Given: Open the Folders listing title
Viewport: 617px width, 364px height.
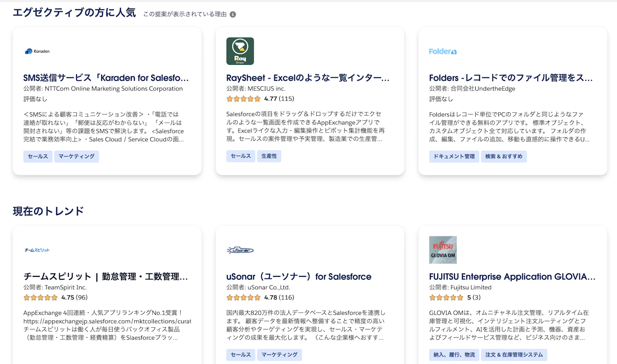Looking at the screenshot, I should click(x=510, y=78).
